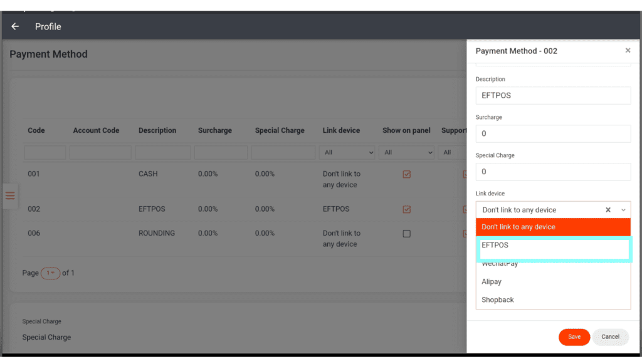Toggle Show on panel for CASH
This screenshot has height=364, width=642.
[406, 174]
